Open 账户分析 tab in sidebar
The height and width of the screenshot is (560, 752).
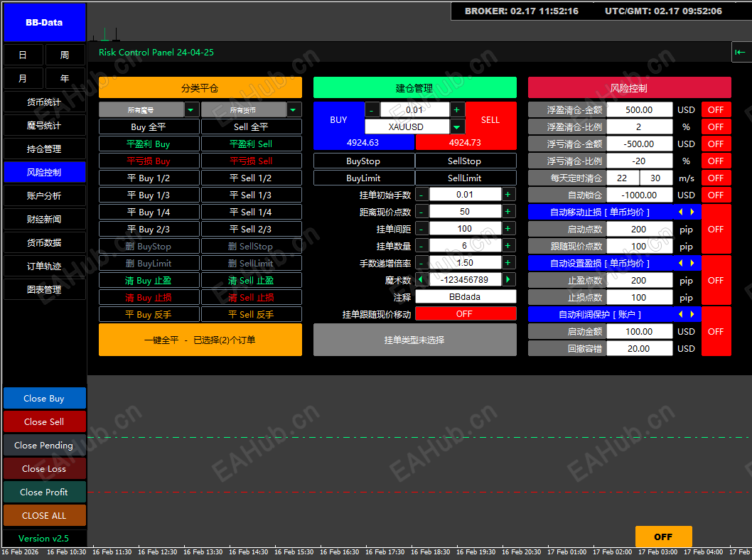pos(44,195)
